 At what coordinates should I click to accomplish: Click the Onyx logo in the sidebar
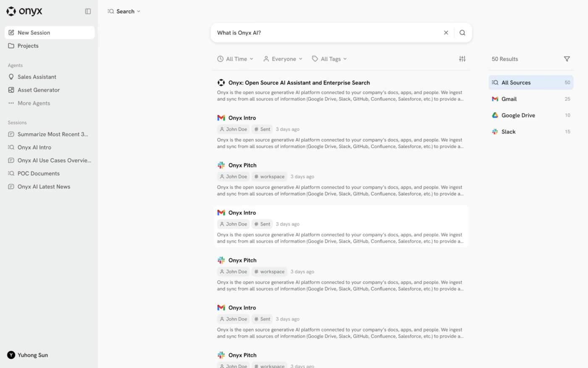coord(24,11)
